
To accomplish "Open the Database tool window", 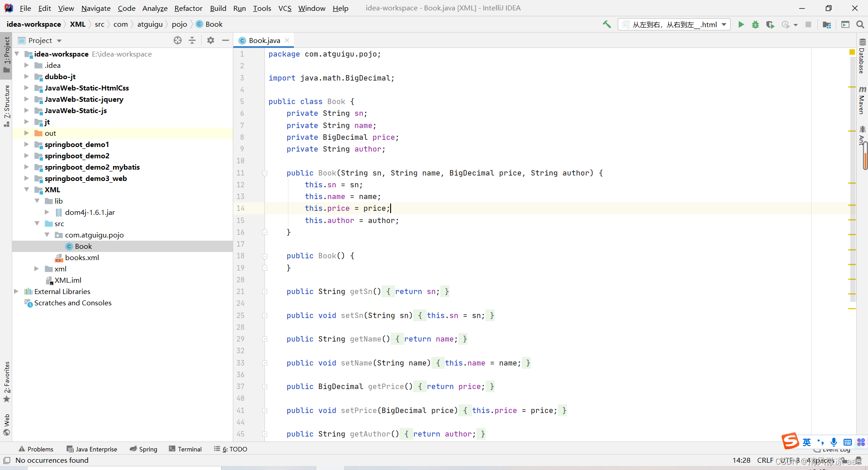I will coord(862,56).
